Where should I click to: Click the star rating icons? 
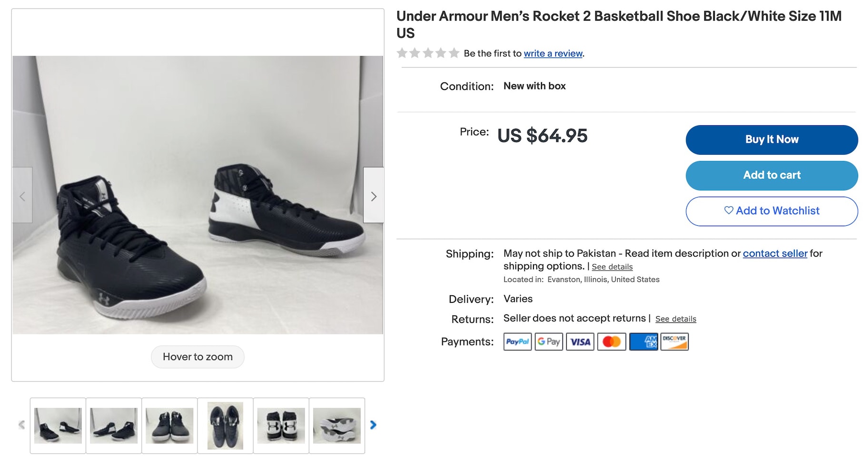pyautogui.click(x=427, y=53)
